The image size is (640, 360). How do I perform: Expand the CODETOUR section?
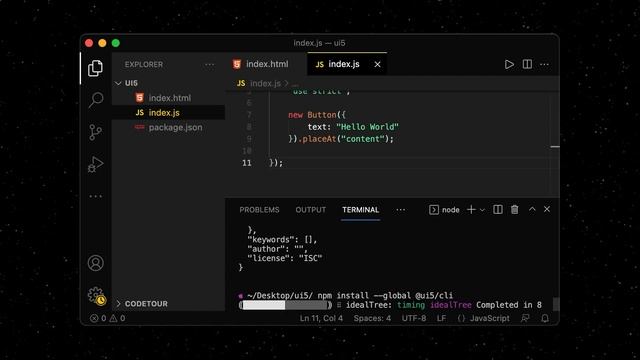[x=168, y=304]
